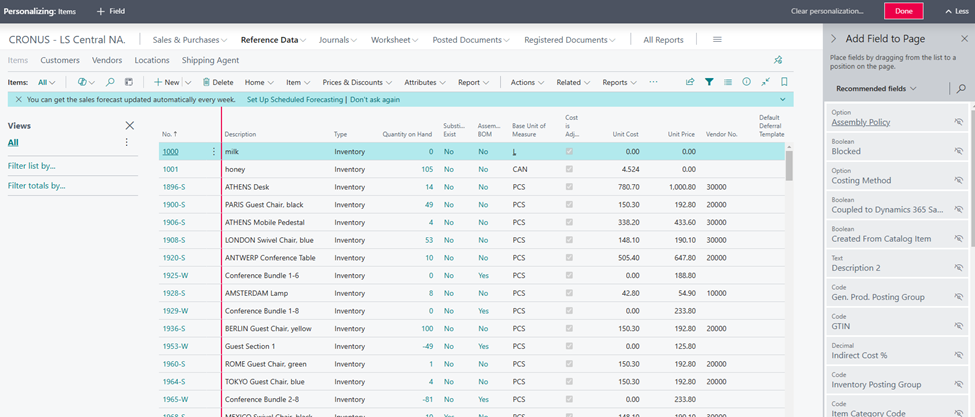Click the item list vertical scrollbar
Viewport: 975px width, 417px height.
[x=788, y=165]
